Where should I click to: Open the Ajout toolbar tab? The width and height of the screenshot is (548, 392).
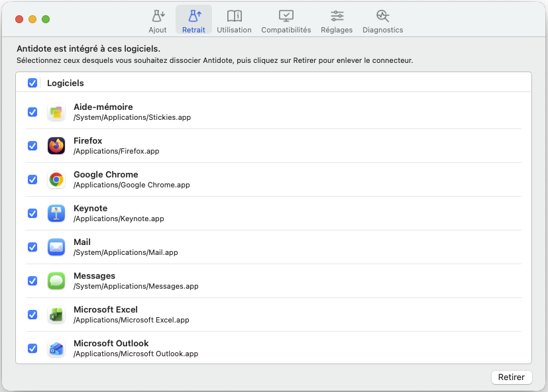click(158, 21)
